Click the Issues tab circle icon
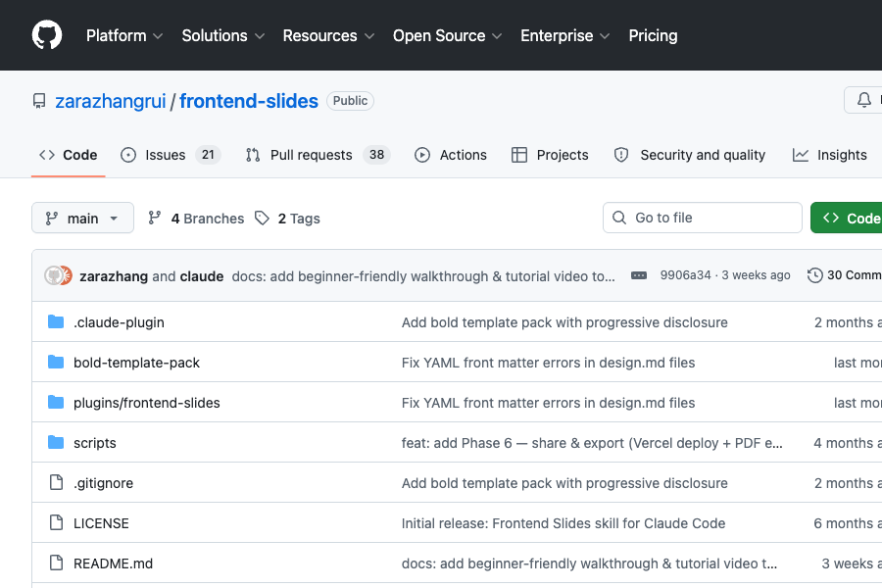 click(128, 155)
